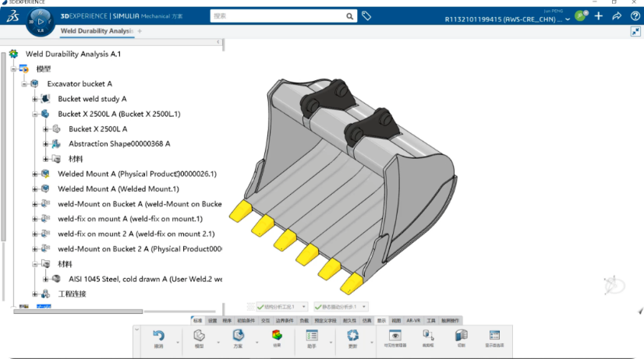The image size is (644, 359).
Task: Expand the Abstraction Shape00000368 A node
Action: 45,144
